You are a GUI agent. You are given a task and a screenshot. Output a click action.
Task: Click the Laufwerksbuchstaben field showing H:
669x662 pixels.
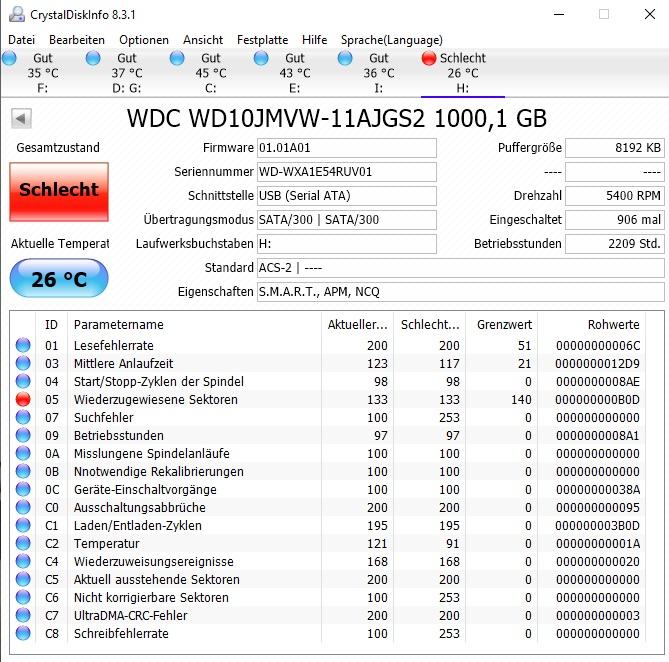pyautogui.click(x=346, y=244)
